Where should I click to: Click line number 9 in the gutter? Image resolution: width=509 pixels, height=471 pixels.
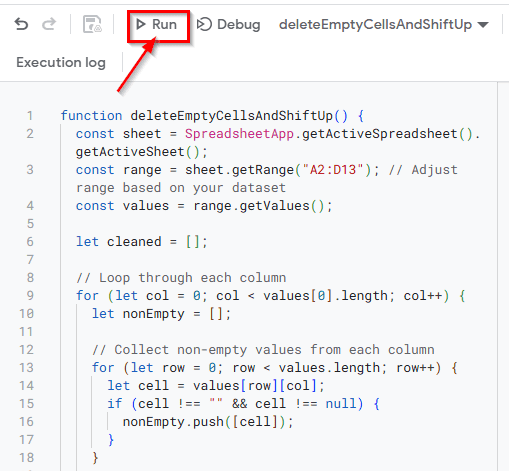(30, 296)
